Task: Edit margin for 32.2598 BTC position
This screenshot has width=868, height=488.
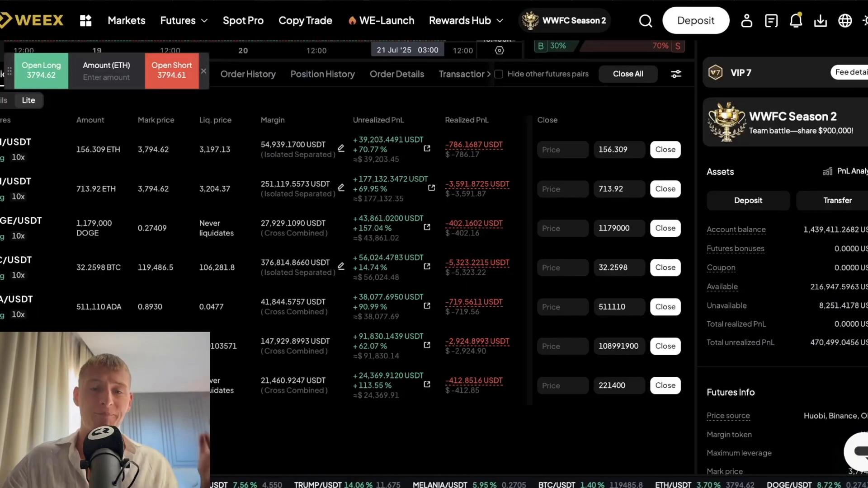Action: point(341,266)
